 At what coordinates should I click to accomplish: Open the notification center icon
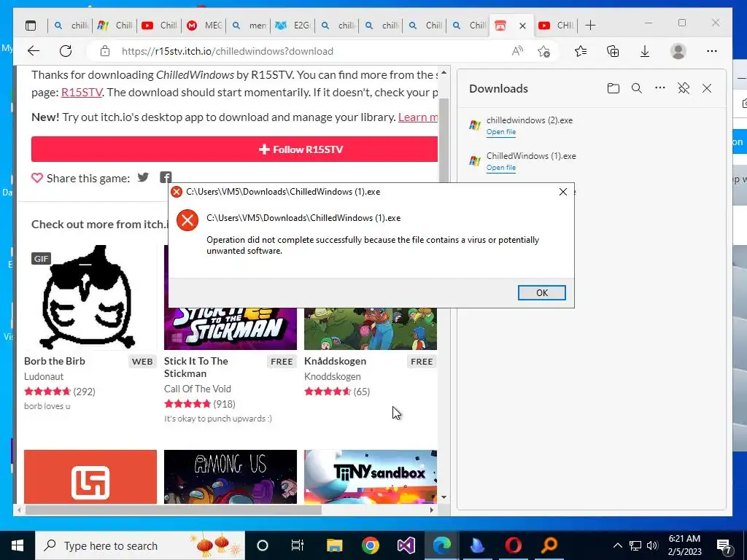coord(724,546)
